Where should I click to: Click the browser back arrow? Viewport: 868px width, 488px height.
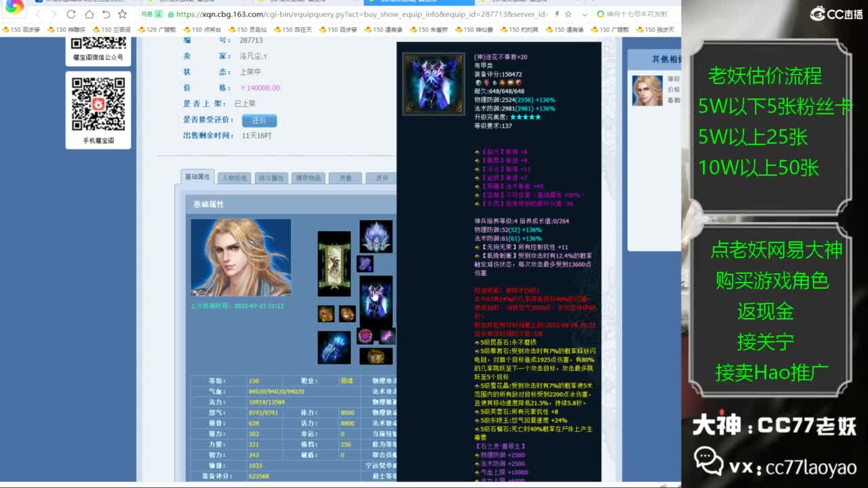[37, 14]
